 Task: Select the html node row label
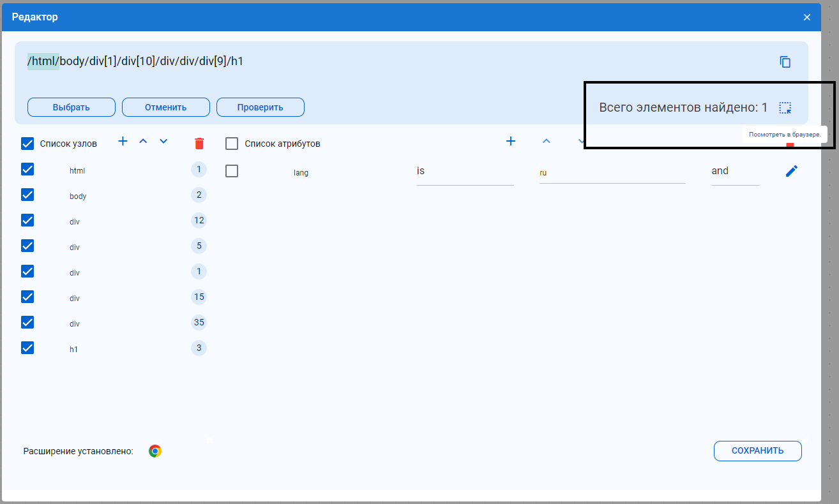pyautogui.click(x=77, y=171)
